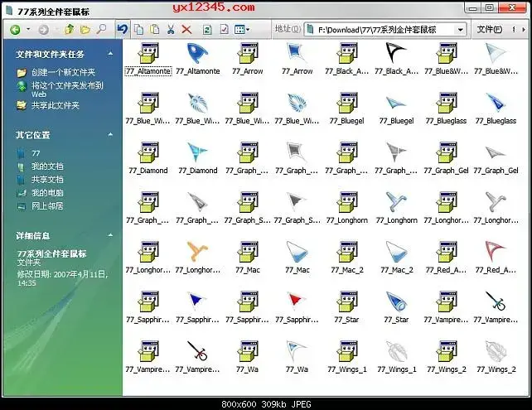Select the black 77_Black_A... cursor file

(396, 58)
